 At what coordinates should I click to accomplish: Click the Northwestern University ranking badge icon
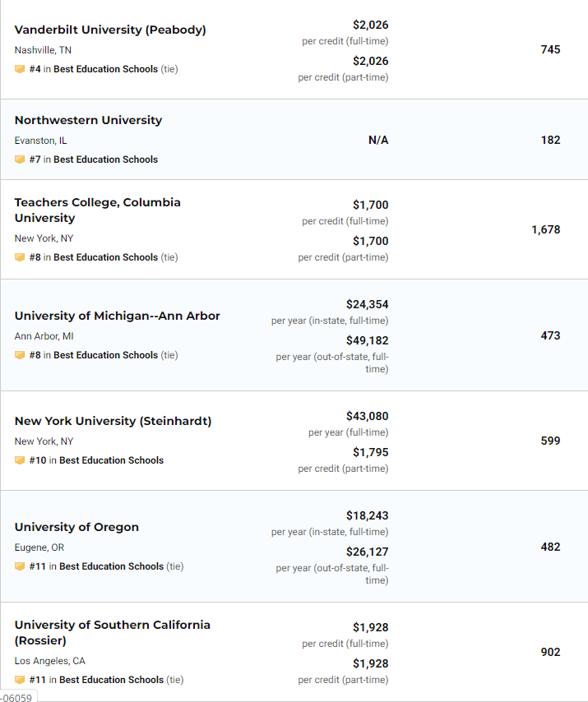tap(20, 159)
